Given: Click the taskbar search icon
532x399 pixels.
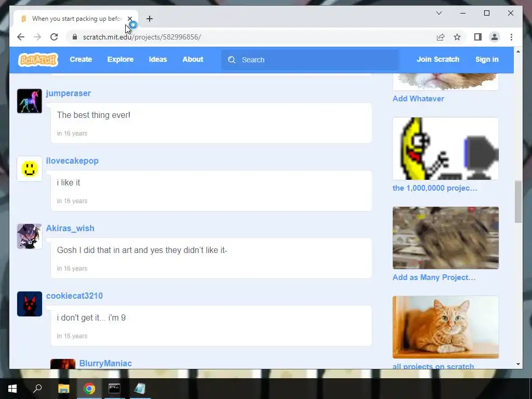Looking at the screenshot, I should coord(37,389).
